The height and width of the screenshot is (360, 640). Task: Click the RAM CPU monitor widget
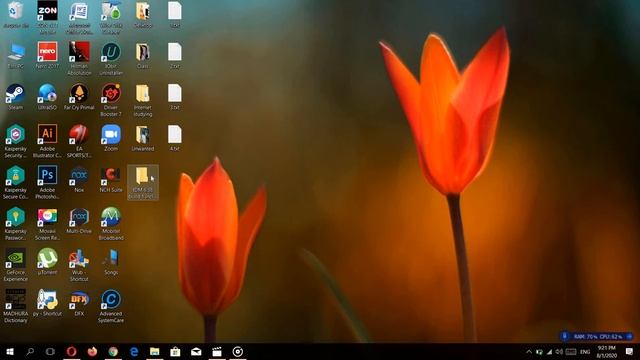point(597,336)
